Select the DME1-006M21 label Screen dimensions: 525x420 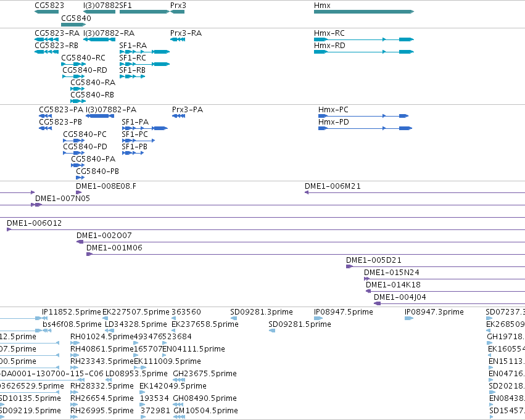point(333,186)
